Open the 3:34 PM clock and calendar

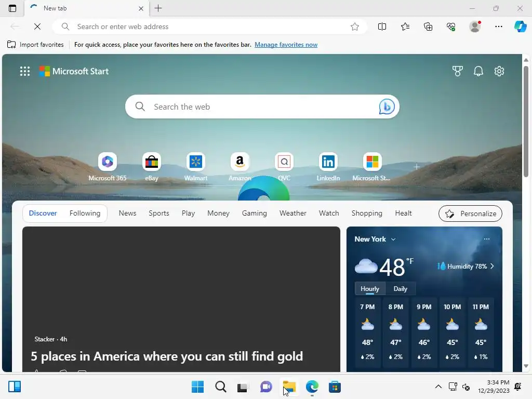pos(494,387)
